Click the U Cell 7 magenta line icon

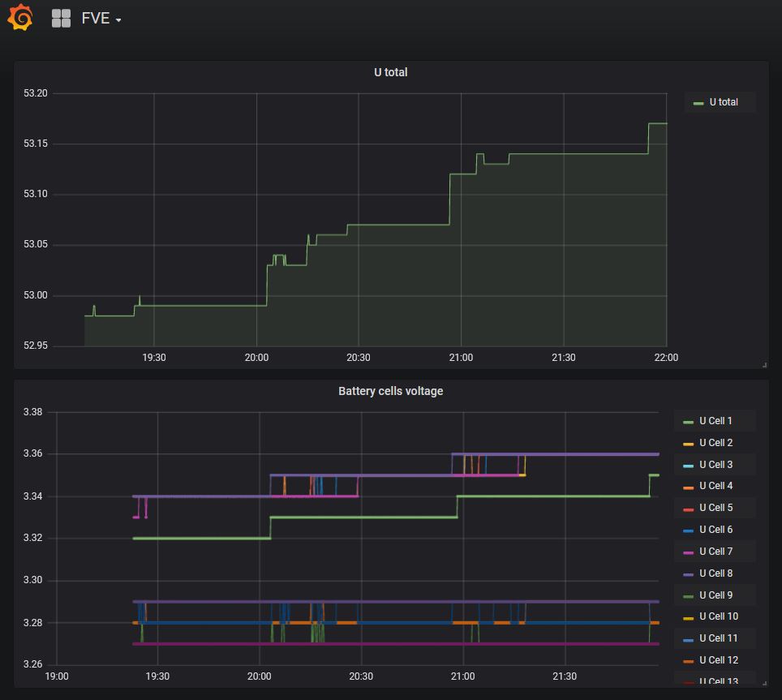point(689,552)
